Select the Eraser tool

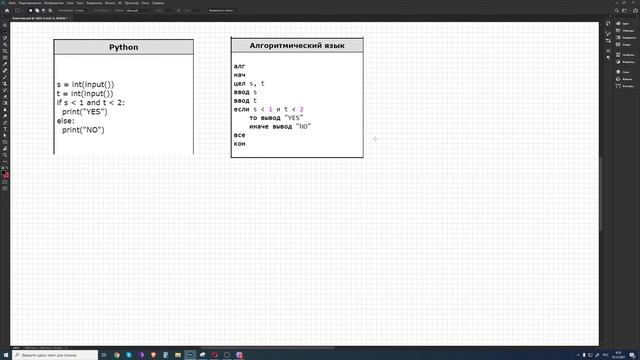(x=5, y=97)
